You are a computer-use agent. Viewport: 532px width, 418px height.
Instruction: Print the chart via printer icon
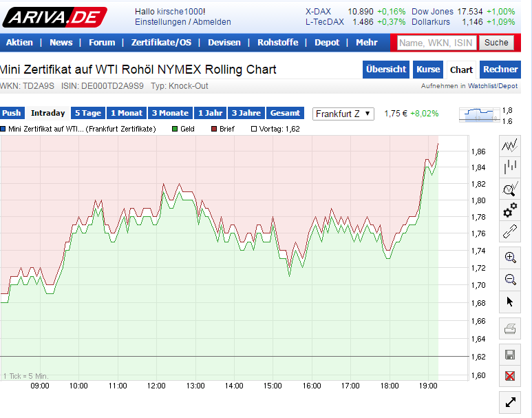(x=509, y=328)
